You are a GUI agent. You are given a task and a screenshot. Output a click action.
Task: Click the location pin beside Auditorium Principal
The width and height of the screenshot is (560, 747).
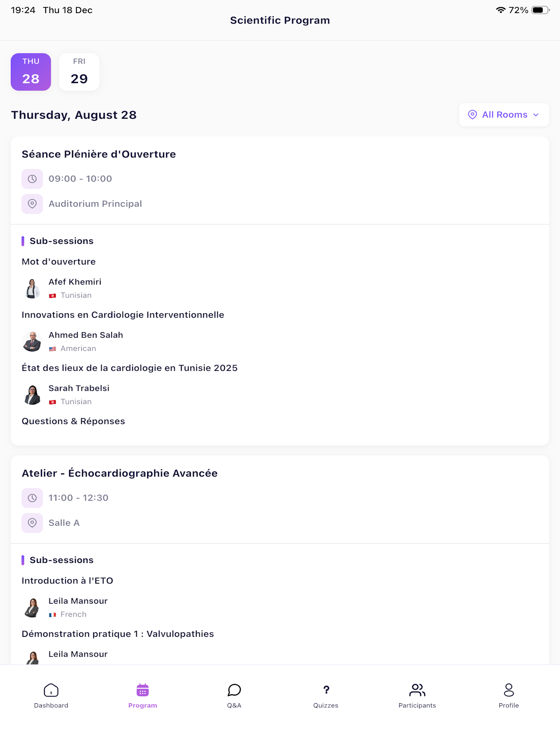[32, 204]
